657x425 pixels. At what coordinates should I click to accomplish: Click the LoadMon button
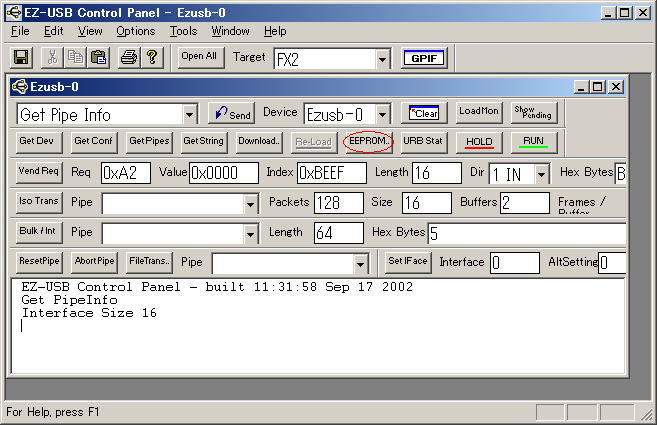(x=479, y=112)
